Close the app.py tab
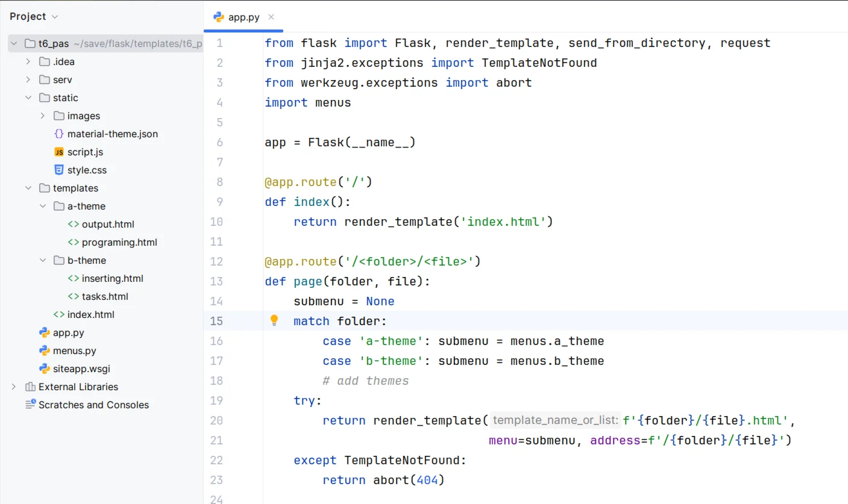The height and width of the screenshot is (504, 848). coord(271,17)
